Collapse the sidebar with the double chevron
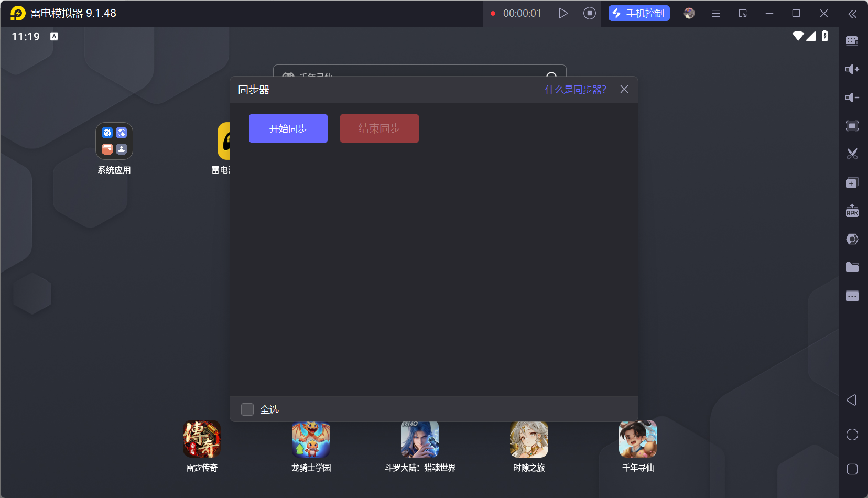This screenshot has width=868, height=498. click(x=852, y=14)
